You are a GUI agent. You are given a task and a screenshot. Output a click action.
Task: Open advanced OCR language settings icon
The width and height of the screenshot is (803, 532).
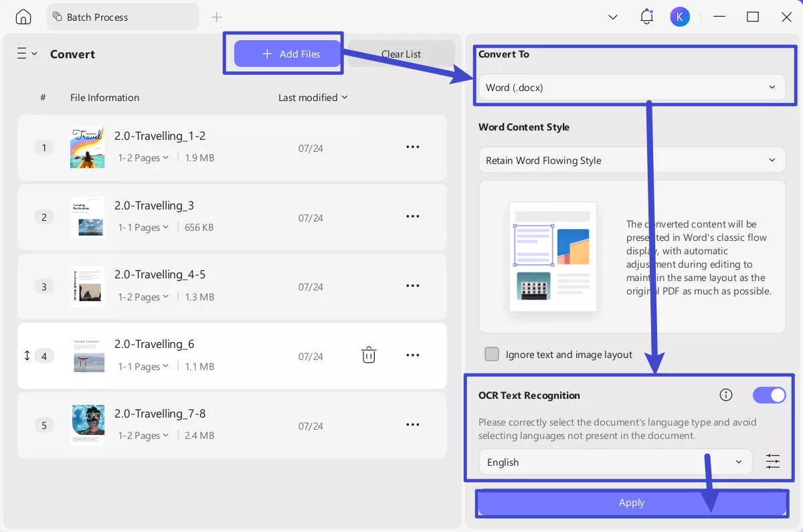click(773, 462)
